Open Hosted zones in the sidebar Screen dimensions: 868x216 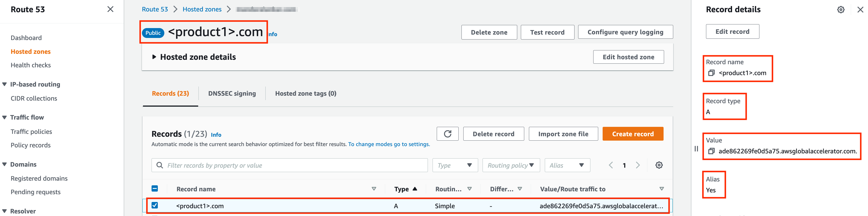31,51
